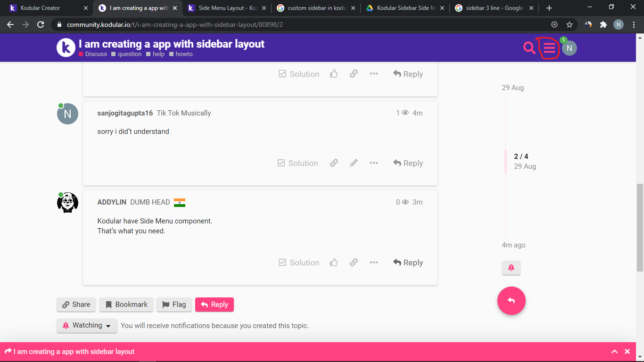This screenshot has height=362, width=644.
Task: Open sanjogitagupta16's profile from their username
Action: point(124,113)
